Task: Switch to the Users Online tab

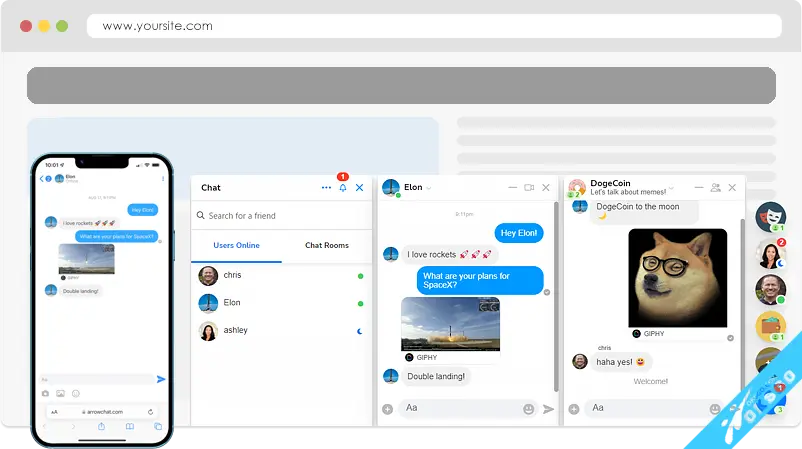Action: (236, 245)
